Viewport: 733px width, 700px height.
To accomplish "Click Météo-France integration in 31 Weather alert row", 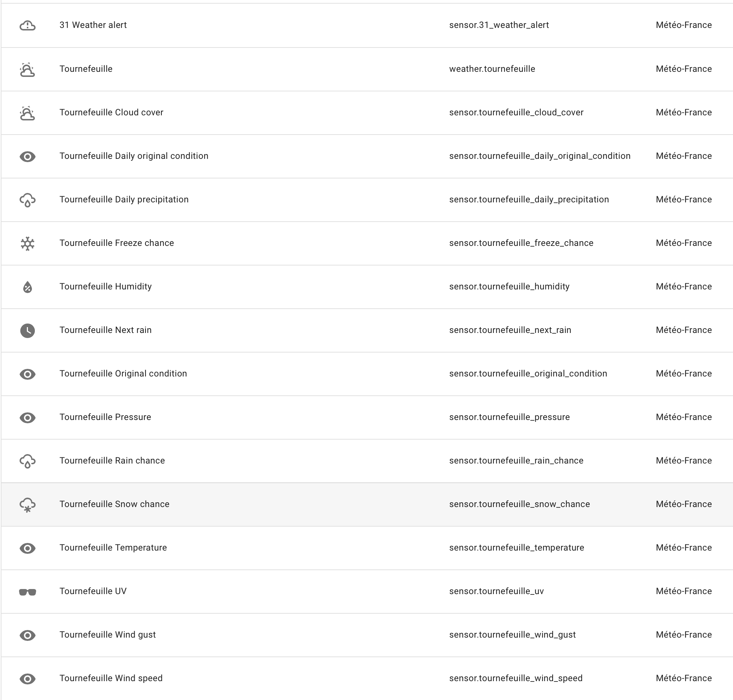I will point(684,25).
